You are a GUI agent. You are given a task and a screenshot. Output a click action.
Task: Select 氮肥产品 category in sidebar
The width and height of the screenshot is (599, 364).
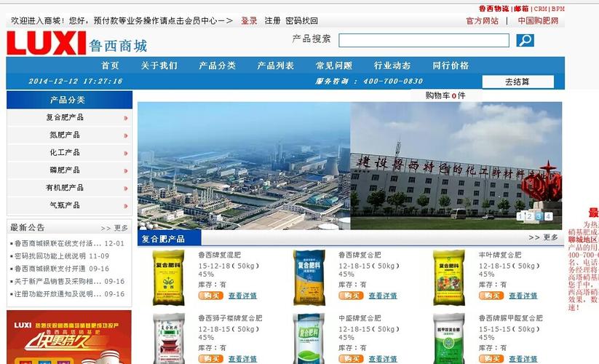tap(65, 135)
